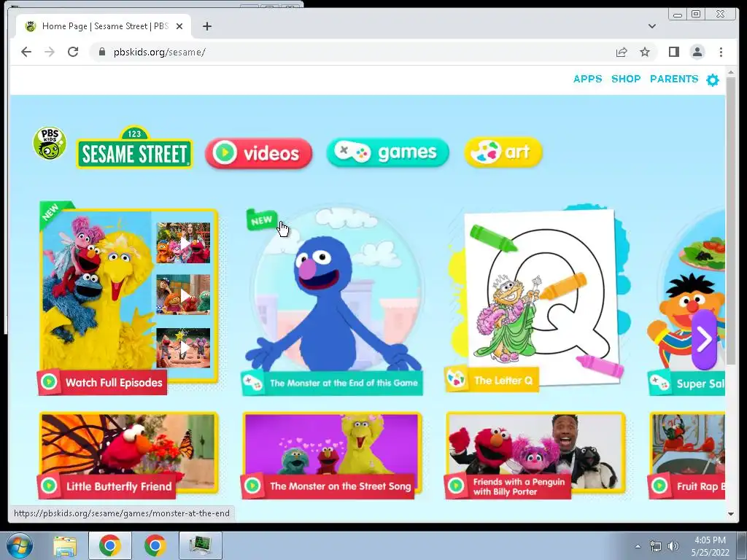Click the purple next arrow on carousel

[x=704, y=340]
